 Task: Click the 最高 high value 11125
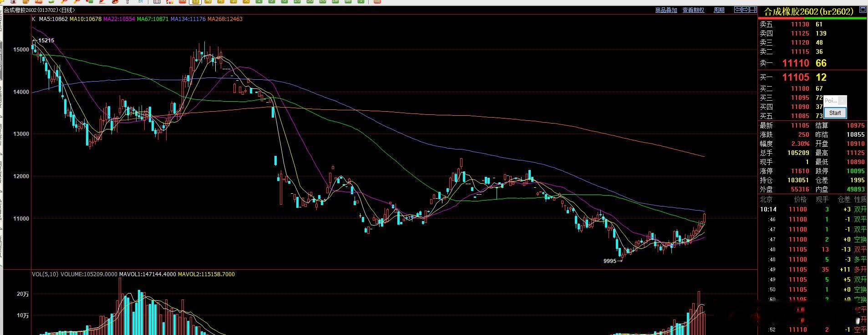click(856, 153)
